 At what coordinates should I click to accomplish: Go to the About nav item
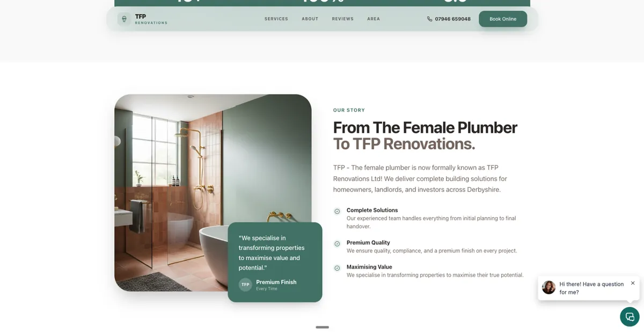pyautogui.click(x=310, y=19)
